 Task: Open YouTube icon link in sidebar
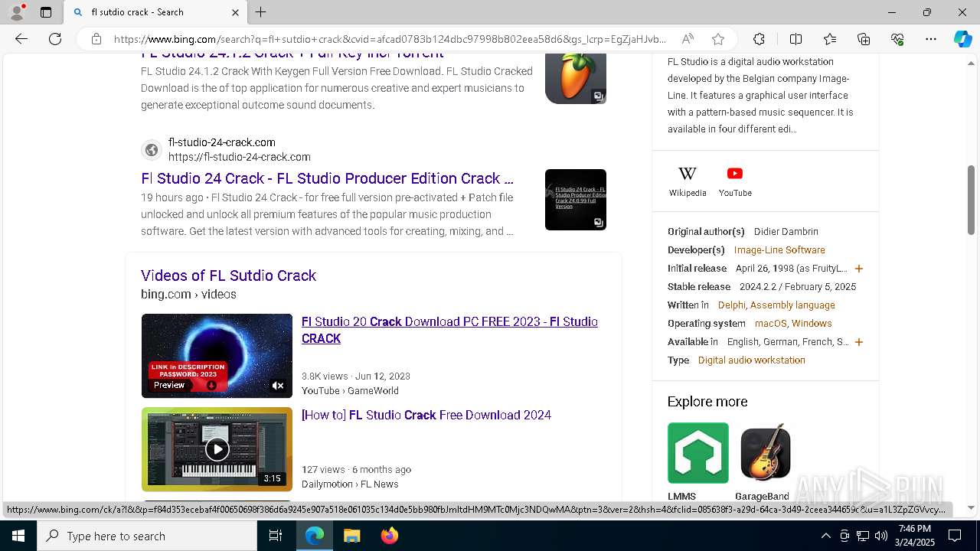pyautogui.click(x=735, y=181)
